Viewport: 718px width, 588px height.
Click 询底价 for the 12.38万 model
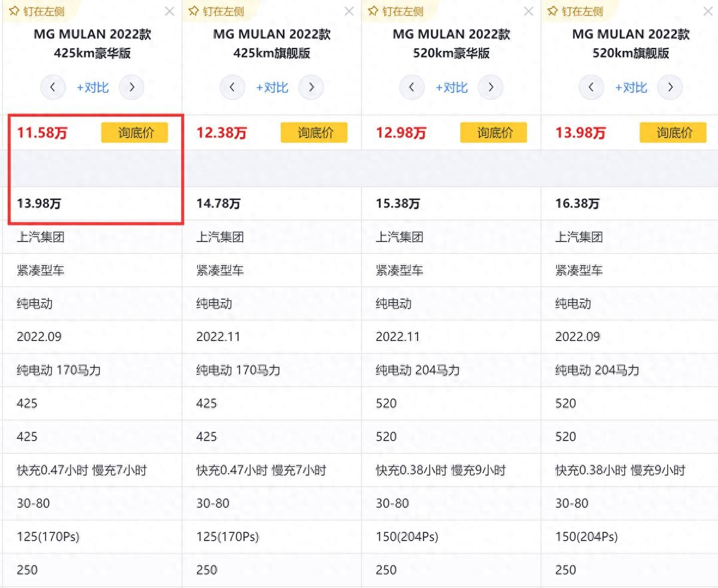point(314,132)
